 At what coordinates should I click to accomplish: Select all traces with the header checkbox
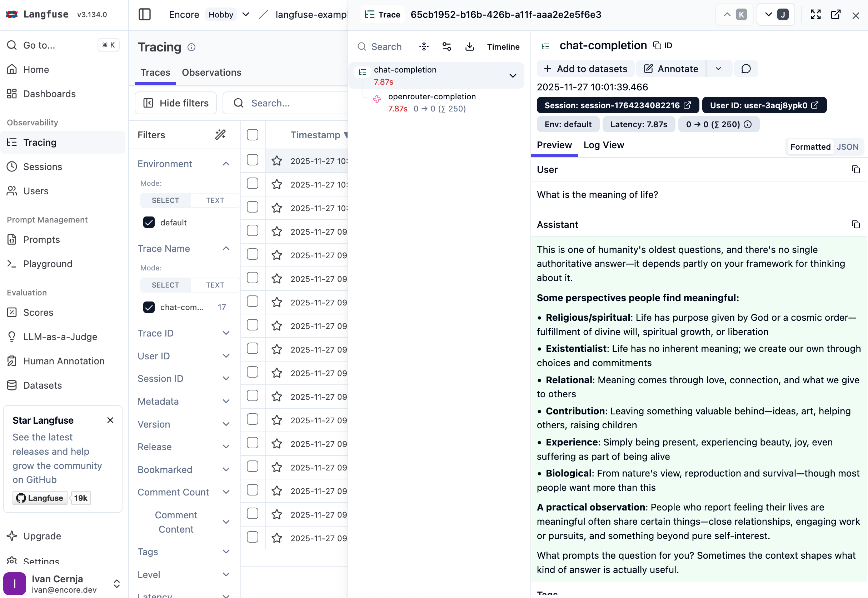253,135
